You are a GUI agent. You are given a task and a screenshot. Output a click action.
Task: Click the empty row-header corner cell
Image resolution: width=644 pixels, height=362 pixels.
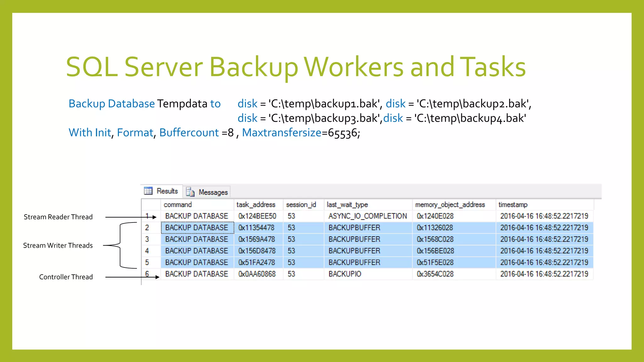click(151, 205)
